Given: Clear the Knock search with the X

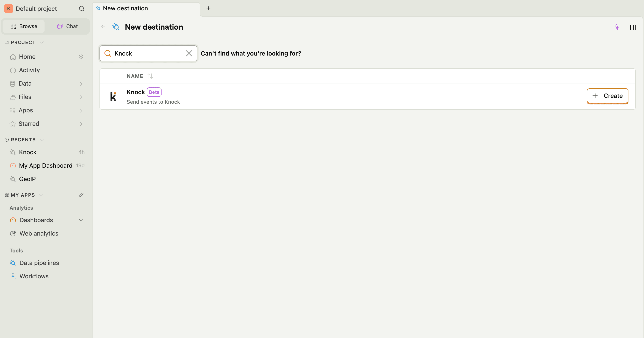Looking at the screenshot, I should [189, 53].
